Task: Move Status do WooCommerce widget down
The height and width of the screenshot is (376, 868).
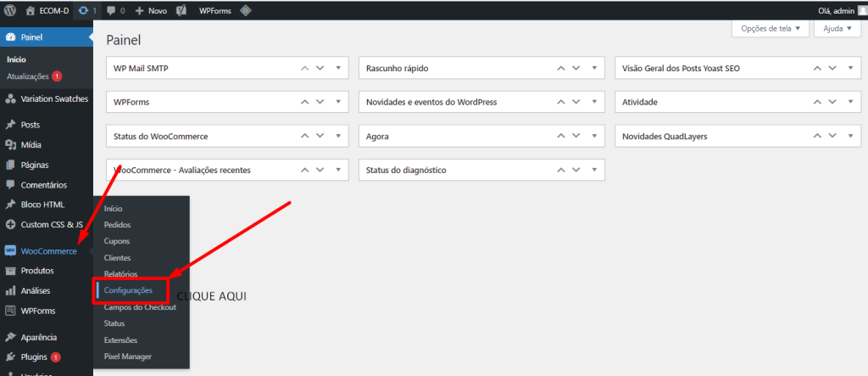Action: click(320, 136)
